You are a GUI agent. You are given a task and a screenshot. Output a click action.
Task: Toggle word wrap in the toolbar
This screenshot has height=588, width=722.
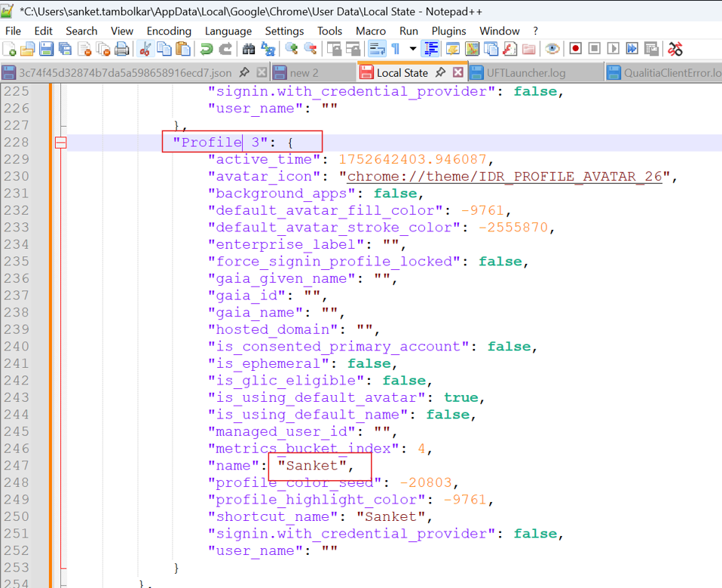point(377,49)
